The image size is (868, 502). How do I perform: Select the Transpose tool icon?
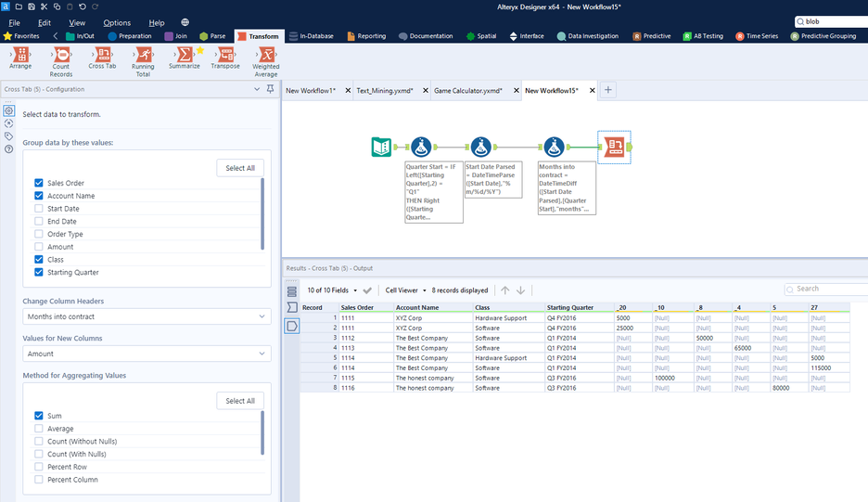point(224,57)
